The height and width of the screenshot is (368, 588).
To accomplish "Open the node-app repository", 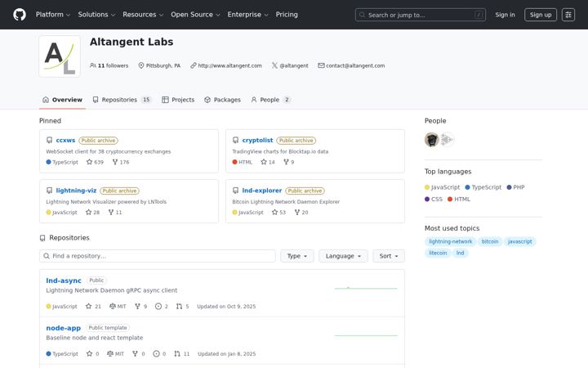I will click(64, 328).
